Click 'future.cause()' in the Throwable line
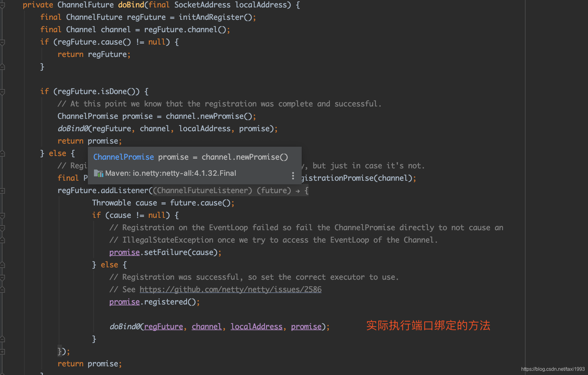588x375 pixels. 200,203
